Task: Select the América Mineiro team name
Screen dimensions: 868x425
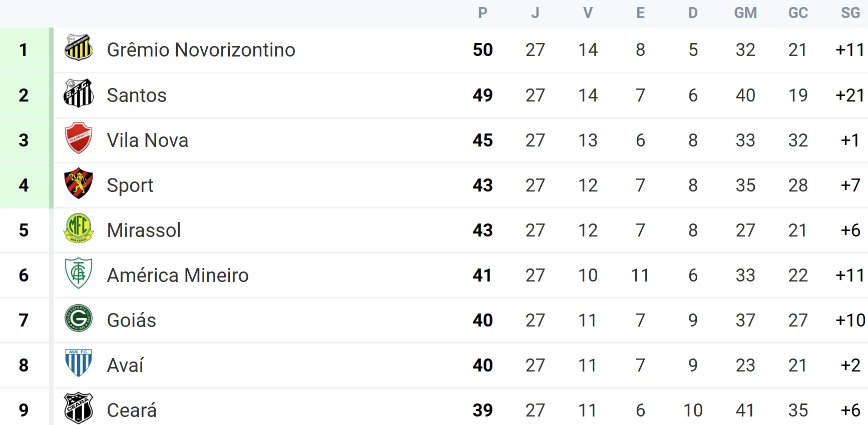Action: pos(178,275)
